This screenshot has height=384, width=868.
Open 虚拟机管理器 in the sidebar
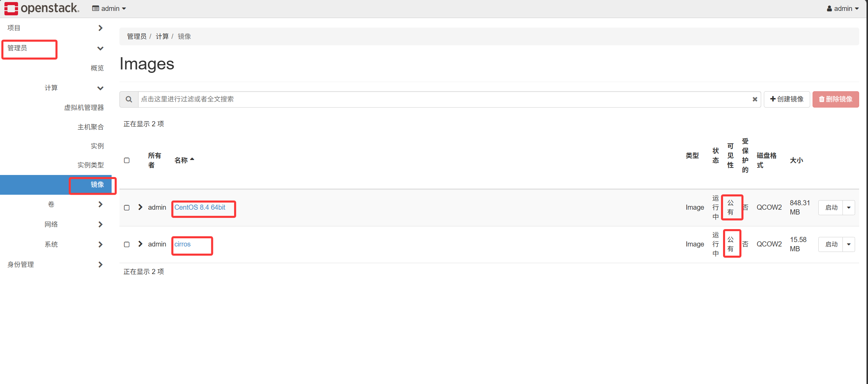click(84, 108)
